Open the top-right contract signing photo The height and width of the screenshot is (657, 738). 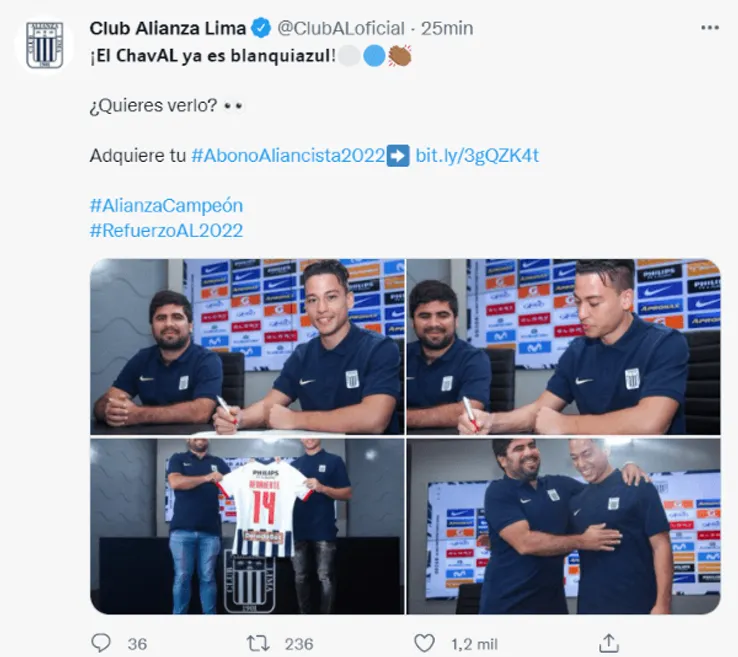[x=563, y=347]
